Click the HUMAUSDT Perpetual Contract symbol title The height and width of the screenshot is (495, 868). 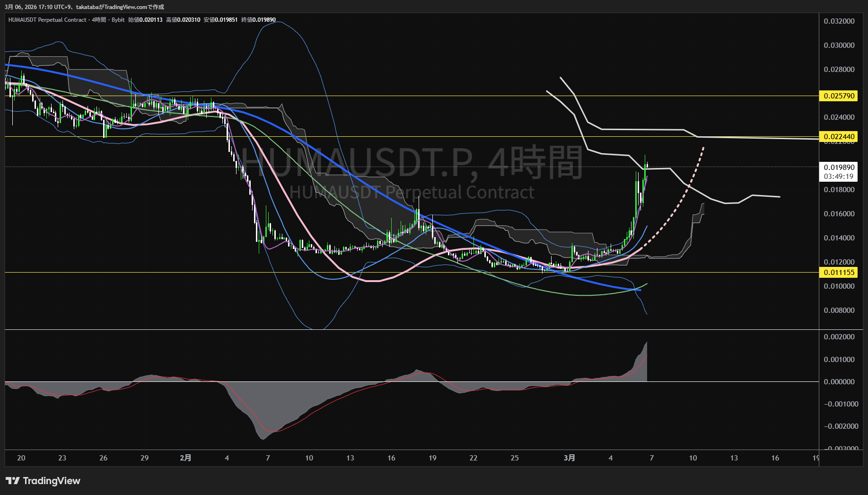point(47,20)
